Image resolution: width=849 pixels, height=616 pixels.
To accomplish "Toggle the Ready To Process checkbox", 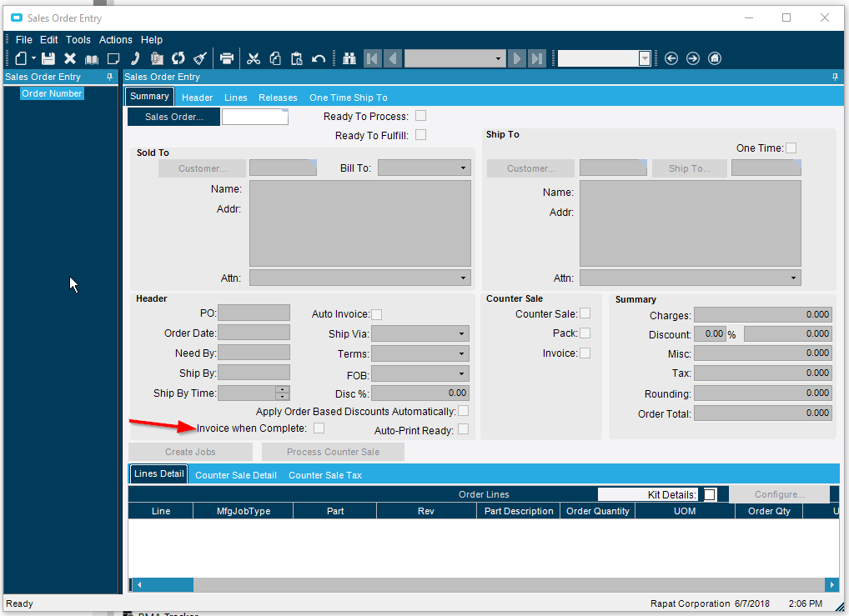I will pyautogui.click(x=421, y=116).
